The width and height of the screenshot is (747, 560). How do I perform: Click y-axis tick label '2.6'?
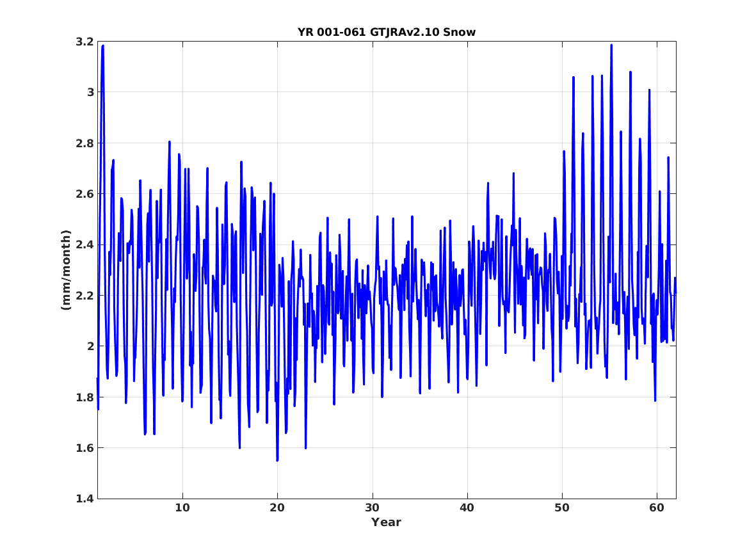[x=84, y=195]
